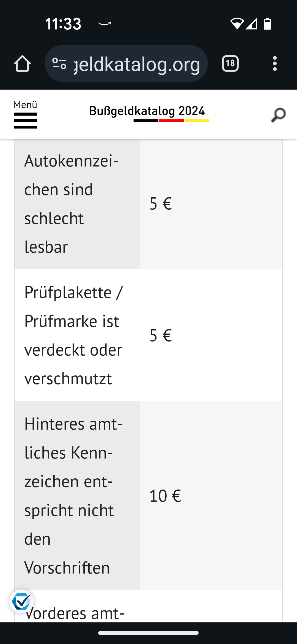Select the 'Hinteres amtliches Kennzeichen' cell

(x=77, y=495)
